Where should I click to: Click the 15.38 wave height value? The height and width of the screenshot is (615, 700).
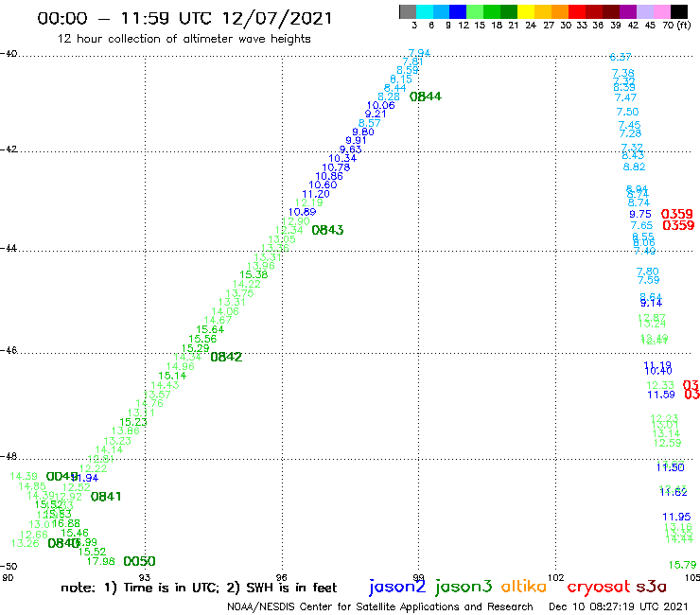[x=254, y=275]
